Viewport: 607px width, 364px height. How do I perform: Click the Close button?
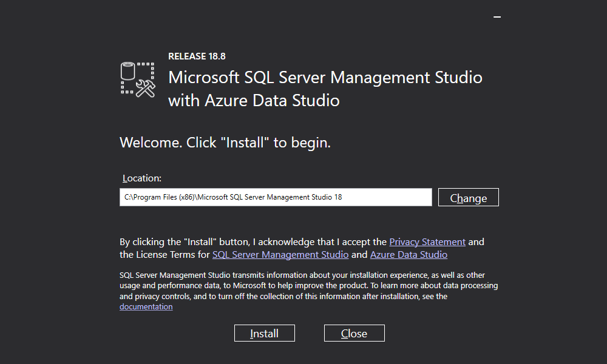click(x=354, y=333)
